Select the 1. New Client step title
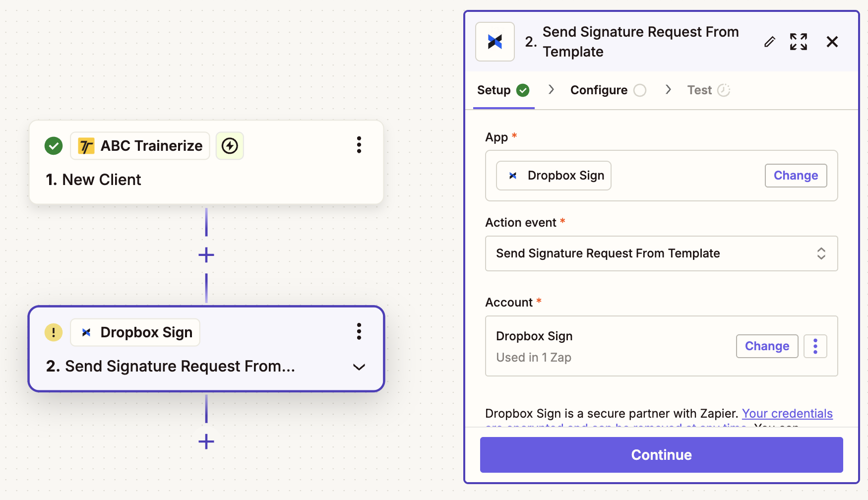The image size is (868, 500). [x=93, y=180]
